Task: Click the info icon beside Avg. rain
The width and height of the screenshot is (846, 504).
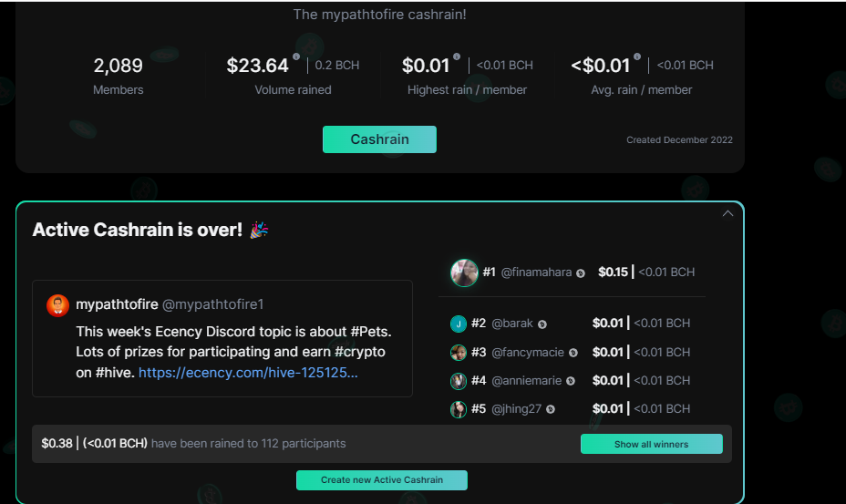Action: coord(637,57)
